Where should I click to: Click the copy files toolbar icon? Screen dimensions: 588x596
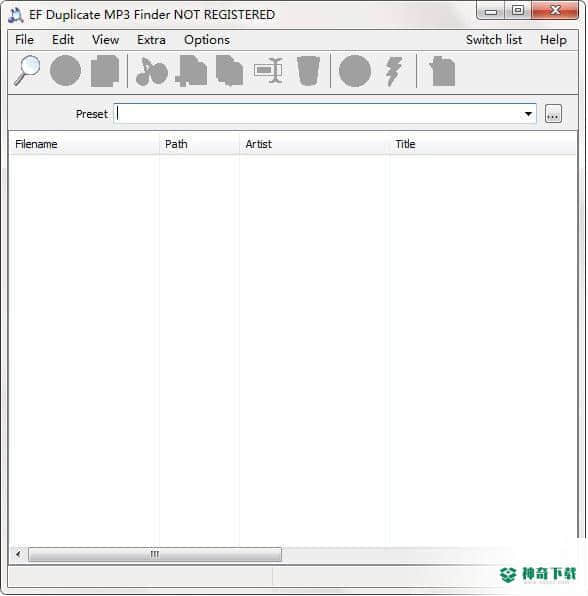click(x=230, y=71)
